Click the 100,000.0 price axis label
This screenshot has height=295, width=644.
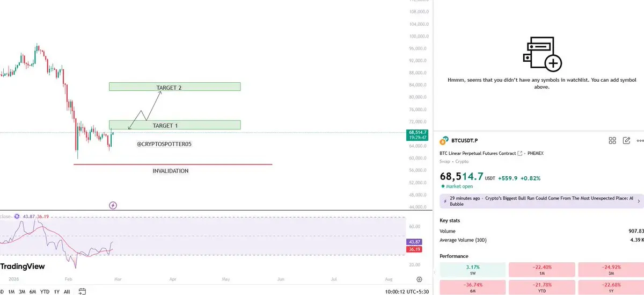click(x=418, y=37)
